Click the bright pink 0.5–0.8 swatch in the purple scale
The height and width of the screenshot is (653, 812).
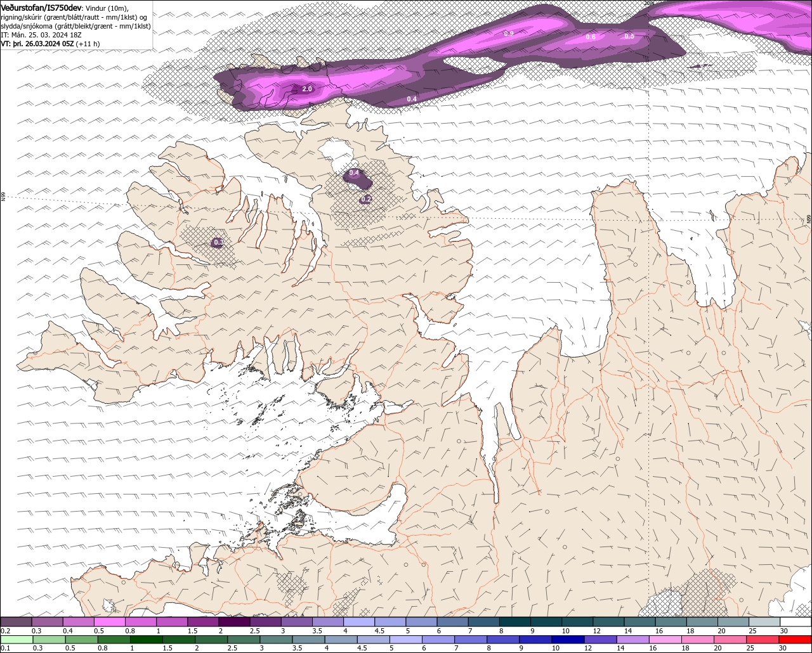(109, 622)
